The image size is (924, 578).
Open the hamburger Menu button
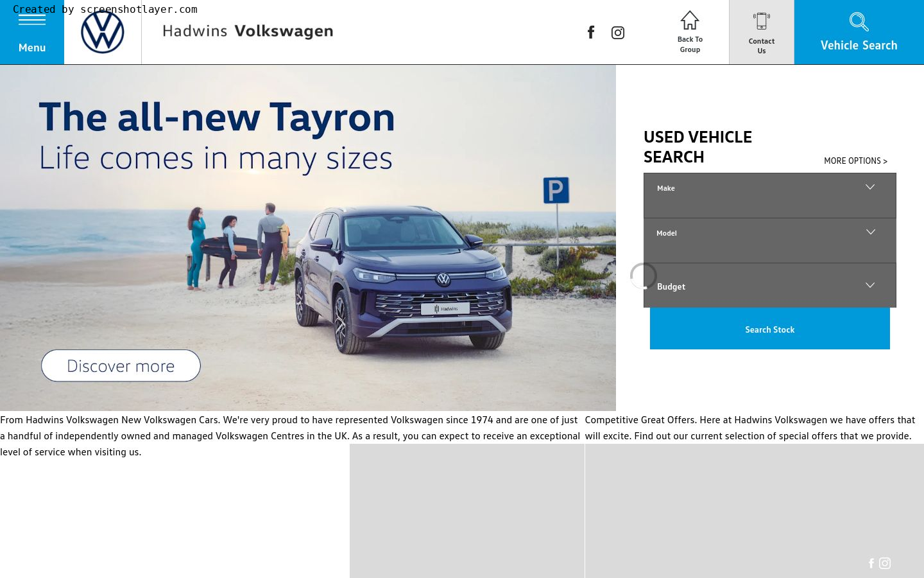pos(32,32)
